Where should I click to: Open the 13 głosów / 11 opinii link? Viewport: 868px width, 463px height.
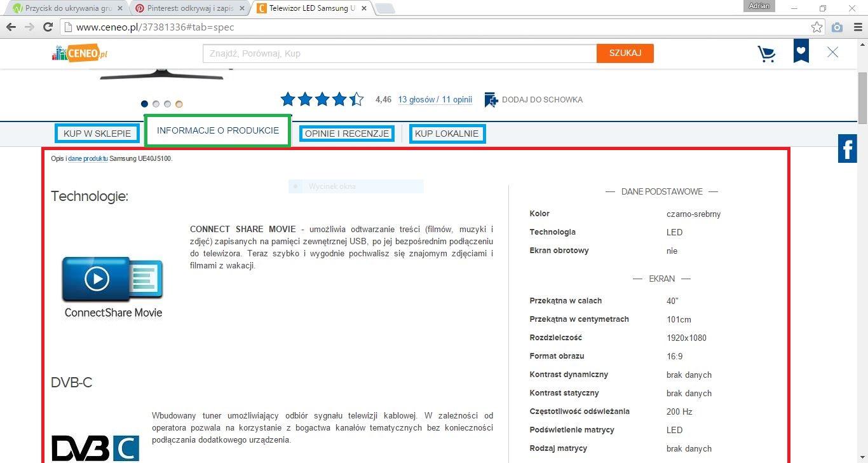[435, 99]
